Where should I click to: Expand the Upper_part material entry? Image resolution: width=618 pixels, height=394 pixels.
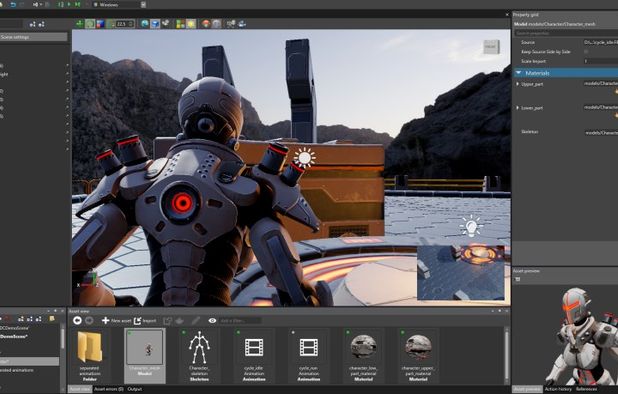(x=518, y=84)
